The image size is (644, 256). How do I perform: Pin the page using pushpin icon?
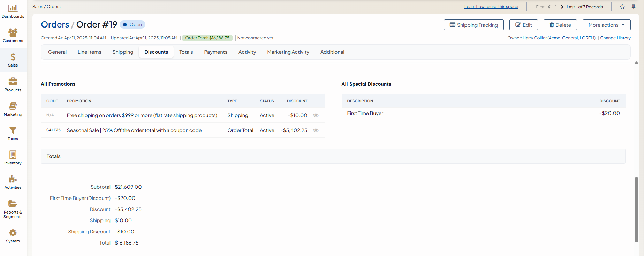pos(634,7)
